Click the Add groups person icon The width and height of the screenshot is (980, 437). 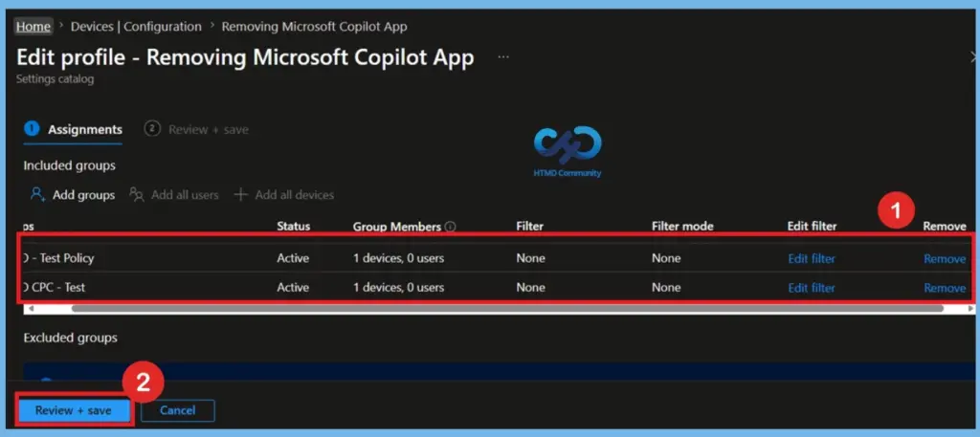(38, 195)
